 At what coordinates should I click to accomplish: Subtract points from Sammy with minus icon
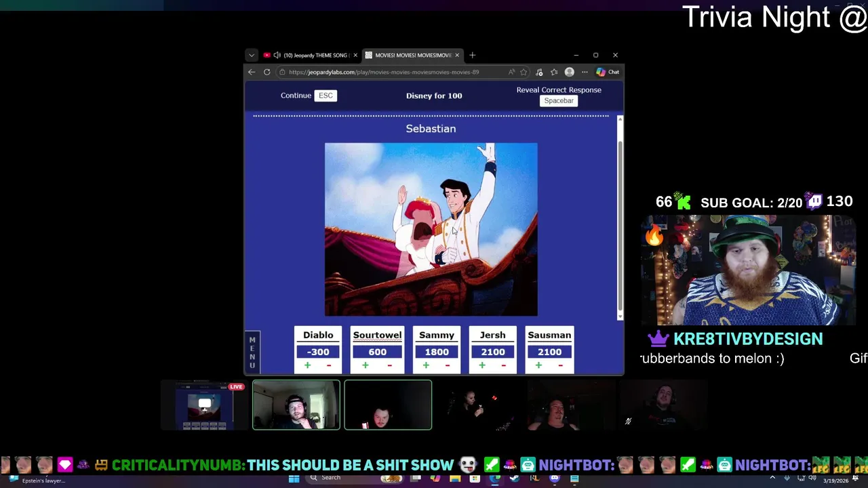click(x=448, y=365)
